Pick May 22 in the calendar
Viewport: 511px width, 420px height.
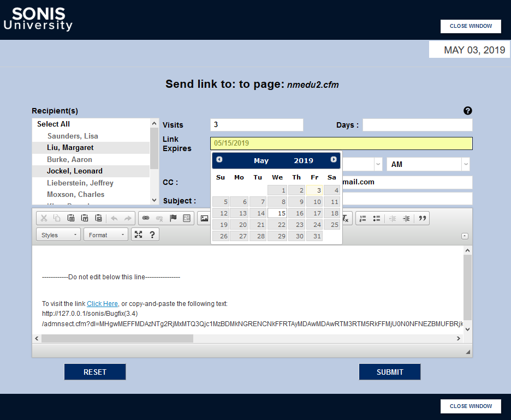(277, 225)
